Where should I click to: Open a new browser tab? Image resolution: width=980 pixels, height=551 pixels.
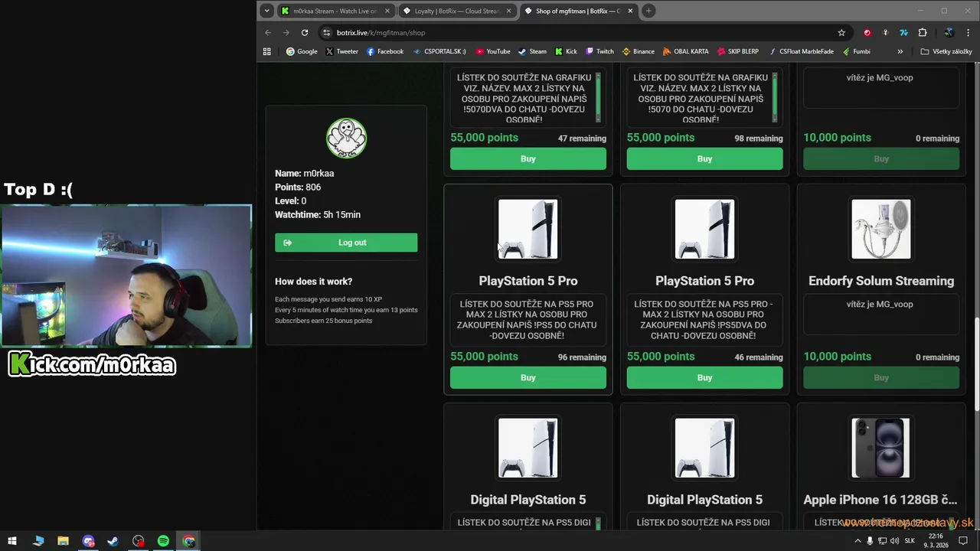[x=648, y=11]
